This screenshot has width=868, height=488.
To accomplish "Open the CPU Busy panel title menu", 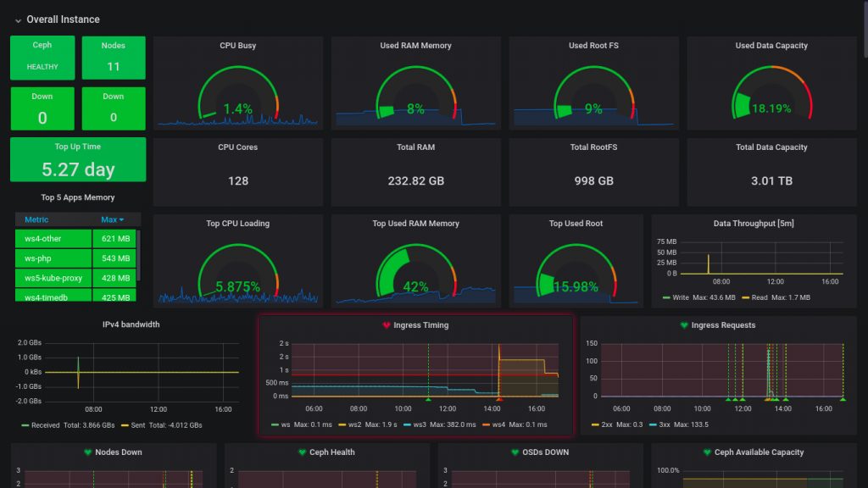I will pos(238,46).
